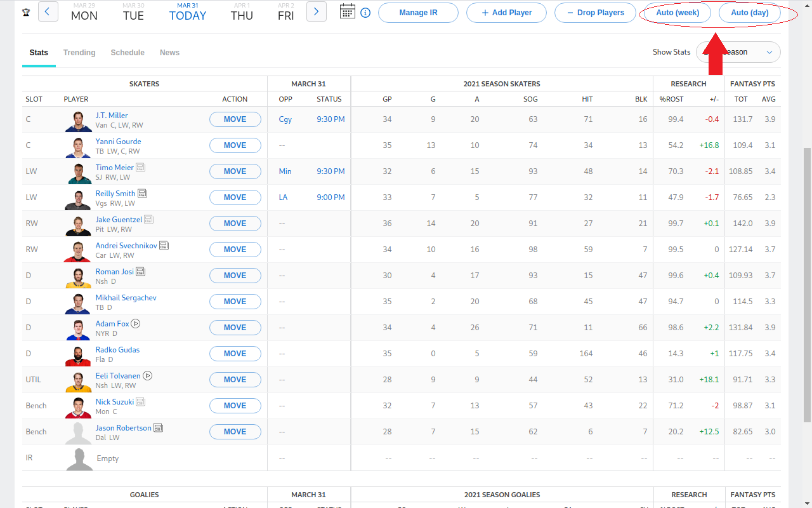Move Andrei Svechnikov

235,250
